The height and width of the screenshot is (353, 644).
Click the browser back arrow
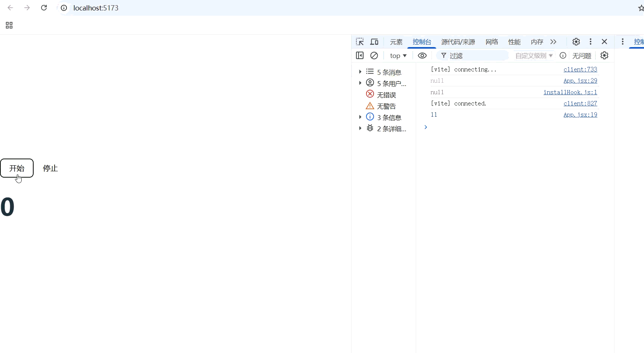pos(10,8)
